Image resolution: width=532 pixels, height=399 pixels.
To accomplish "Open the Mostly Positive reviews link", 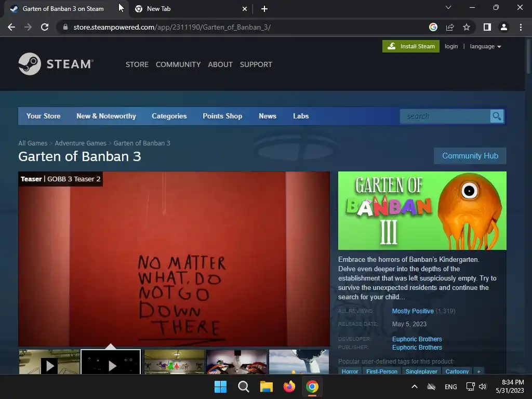I will (413, 311).
